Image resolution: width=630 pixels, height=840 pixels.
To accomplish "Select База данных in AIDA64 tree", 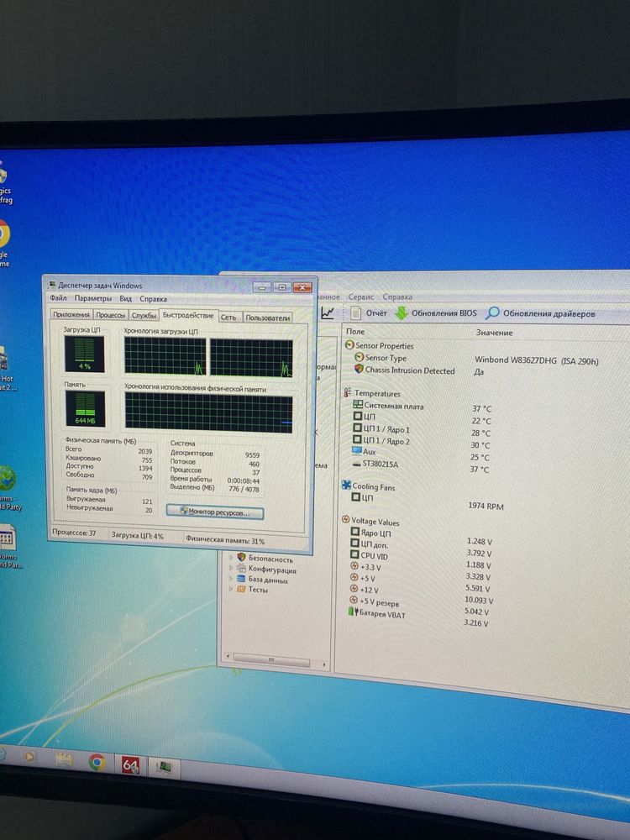I will [x=268, y=580].
